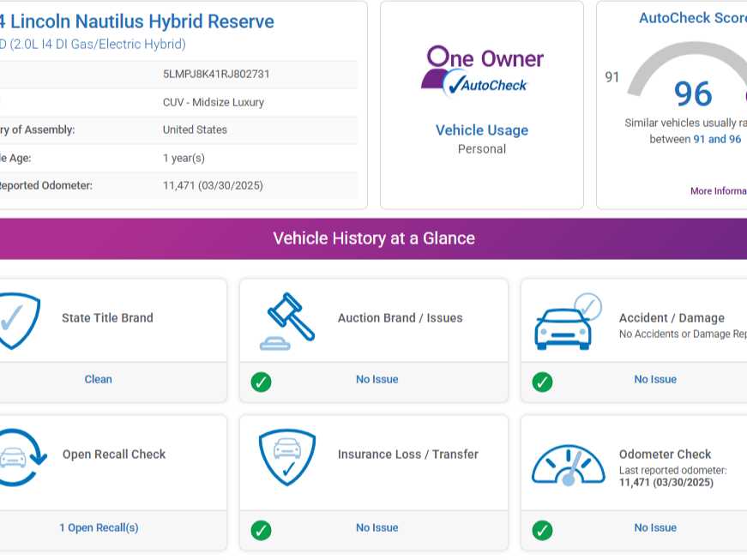This screenshot has height=560, width=747.
Task: Click the Odometer Check gauge icon
Action: tap(569, 465)
